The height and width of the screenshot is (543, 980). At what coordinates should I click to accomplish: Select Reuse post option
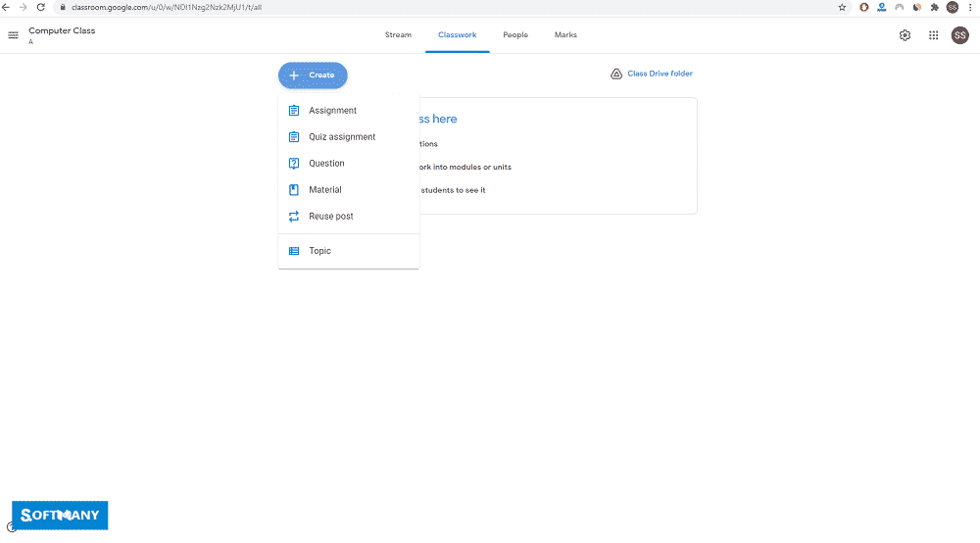pos(330,217)
